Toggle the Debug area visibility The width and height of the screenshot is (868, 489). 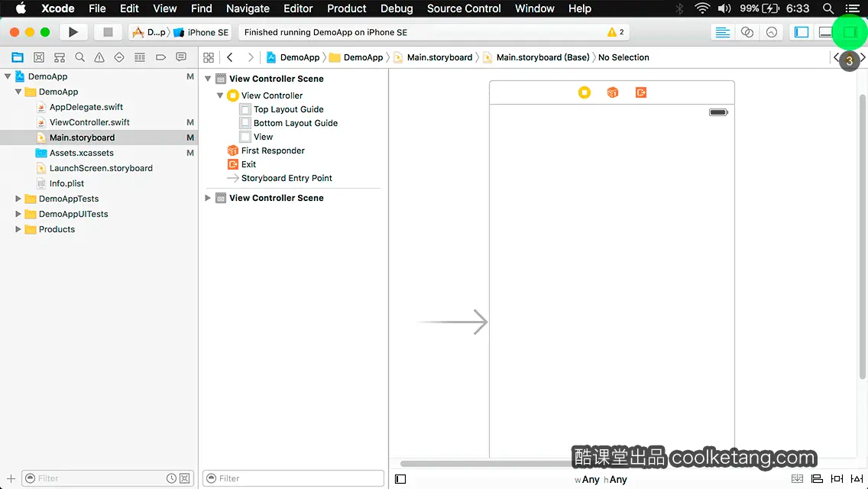coord(825,32)
